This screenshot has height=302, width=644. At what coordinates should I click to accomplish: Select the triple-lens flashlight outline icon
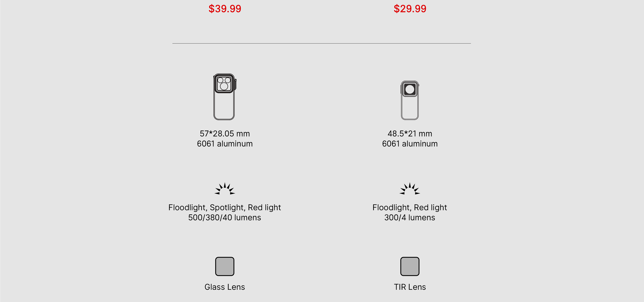tap(225, 97)
